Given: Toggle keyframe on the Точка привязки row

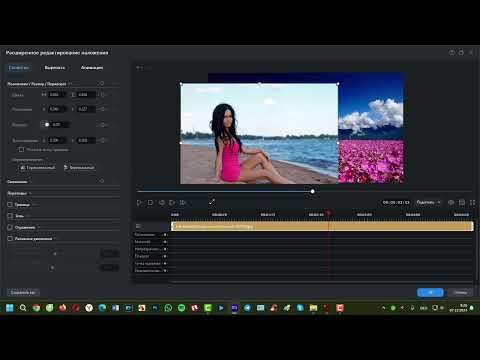Looking at the screenshot, I should pos(165,264).
